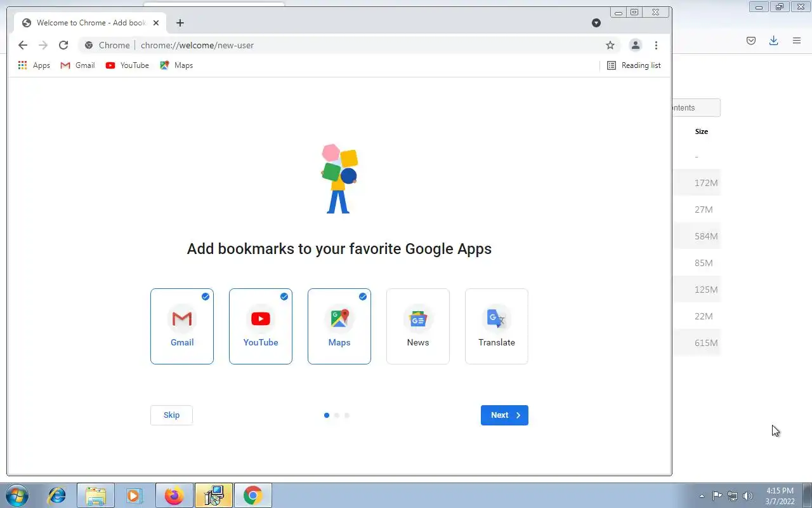The width and height of the screenshot is (812, 508).
Task: Click the Size column header in Firefox
Action: click(x=701, y=131)
